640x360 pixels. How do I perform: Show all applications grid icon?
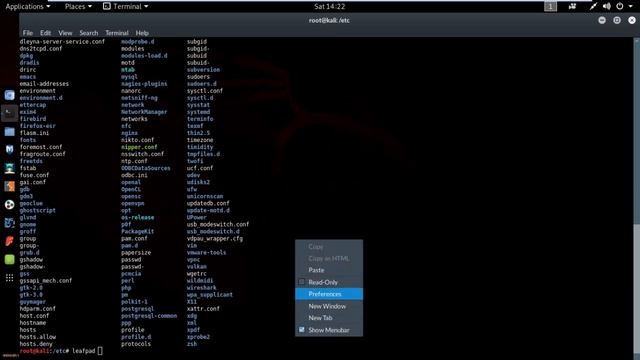(9, 278)
